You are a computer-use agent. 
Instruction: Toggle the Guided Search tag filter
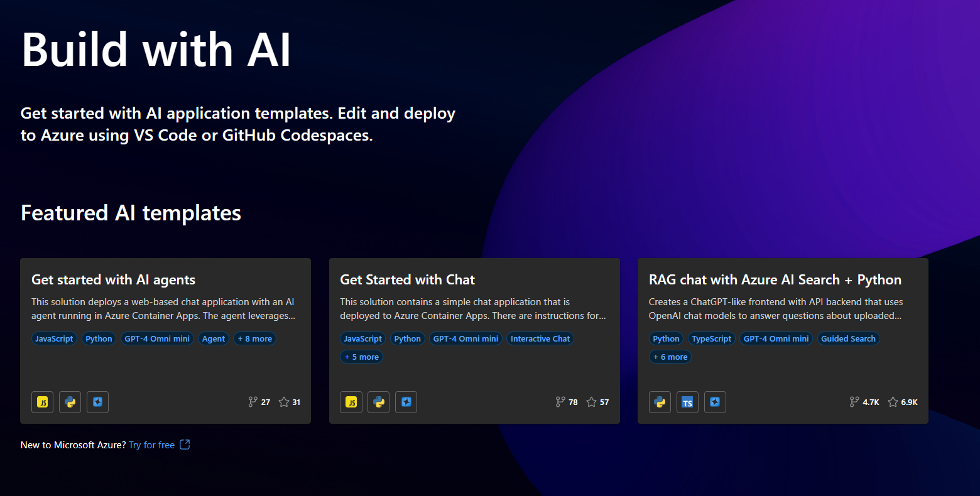coord(849,338)
